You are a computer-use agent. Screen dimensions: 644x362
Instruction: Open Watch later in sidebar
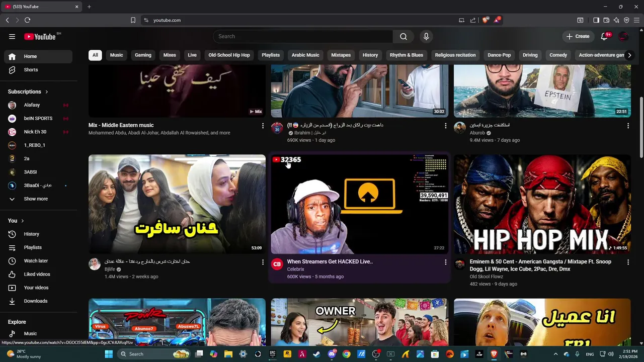click(x=38, y=261)
